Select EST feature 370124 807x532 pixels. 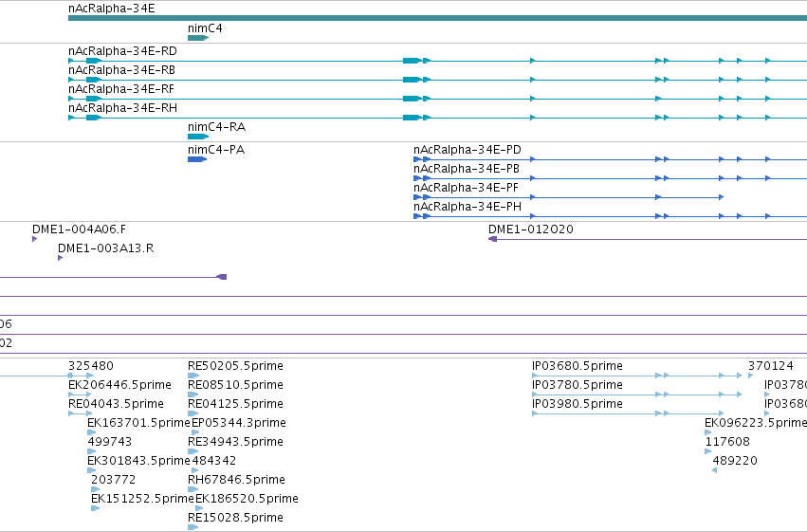[770, 366]
